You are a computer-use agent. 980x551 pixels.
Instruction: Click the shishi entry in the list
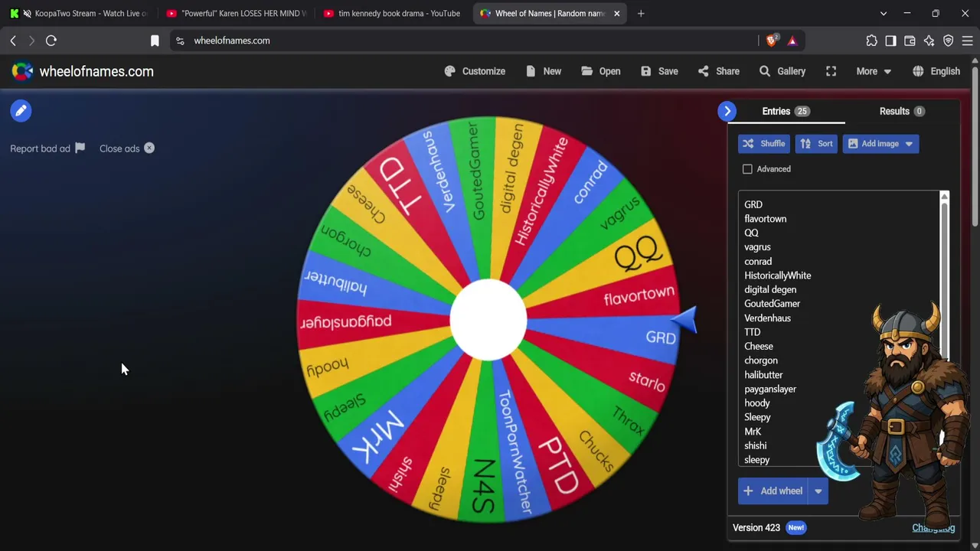pyautogui.click(x=756, y=445)
